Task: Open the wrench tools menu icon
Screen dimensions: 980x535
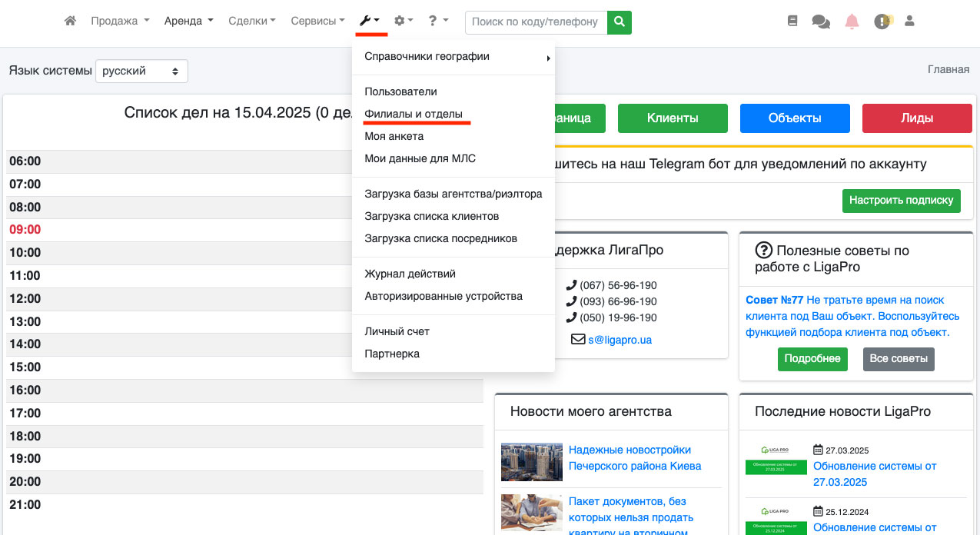Action: click(x=370, y=22)
